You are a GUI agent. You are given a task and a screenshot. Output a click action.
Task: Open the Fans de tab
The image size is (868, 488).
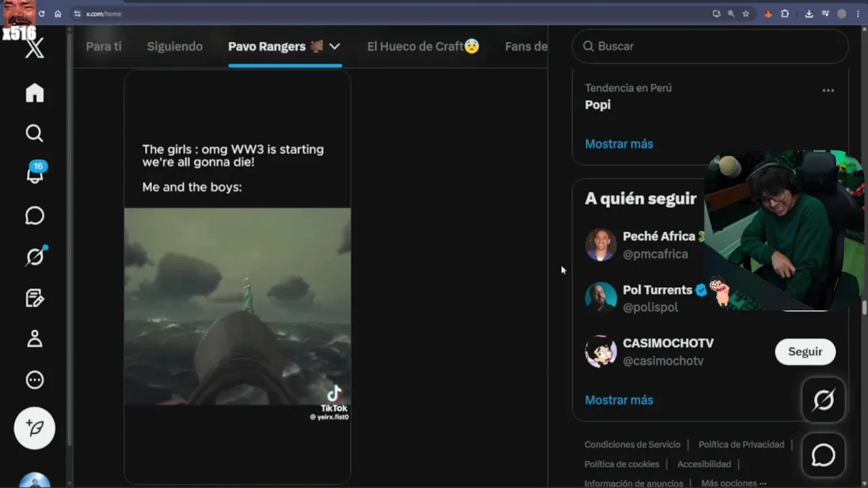[526, 46]
